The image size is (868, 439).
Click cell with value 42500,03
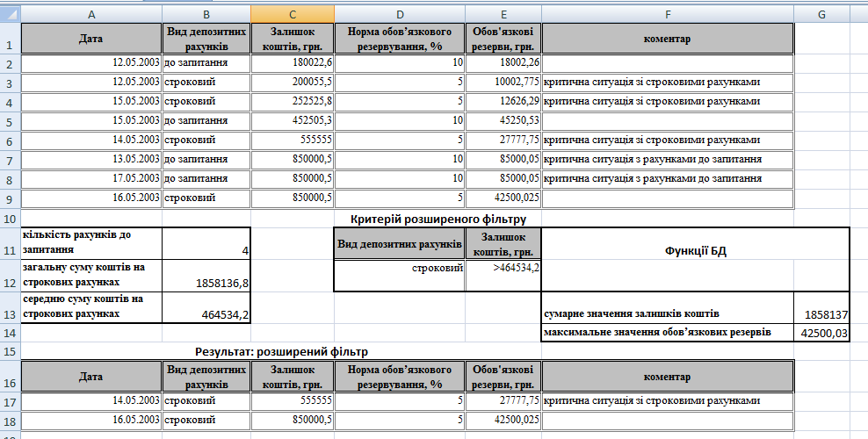(x=821, y=333)
